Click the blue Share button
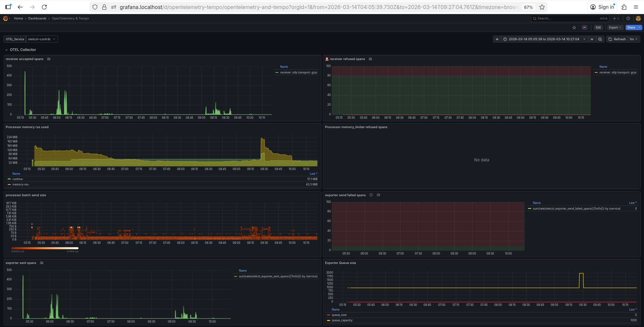The image size is (644, 327). pos(631,28)
